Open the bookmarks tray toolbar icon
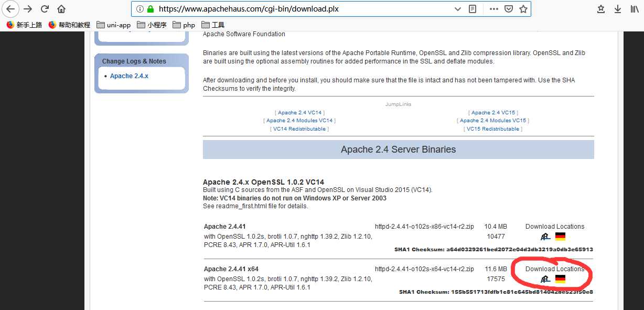The height and width of the screenshot is (310, 644). [x=601, y=9]
